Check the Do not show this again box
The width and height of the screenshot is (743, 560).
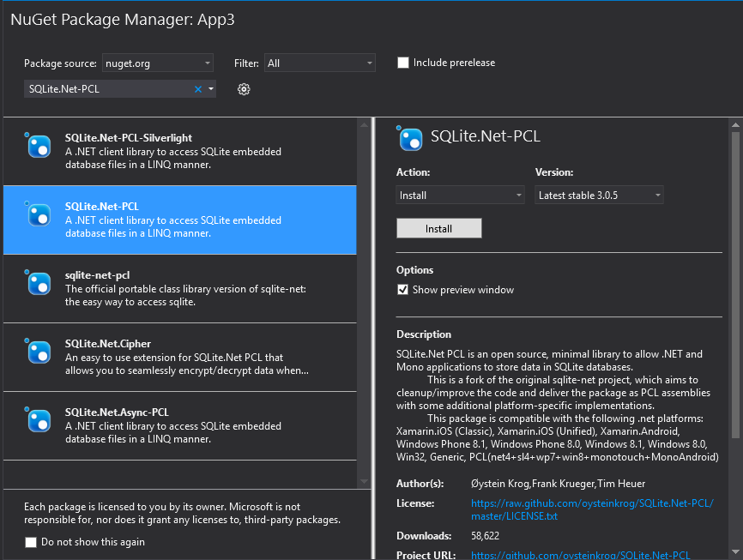coord(31,542)
